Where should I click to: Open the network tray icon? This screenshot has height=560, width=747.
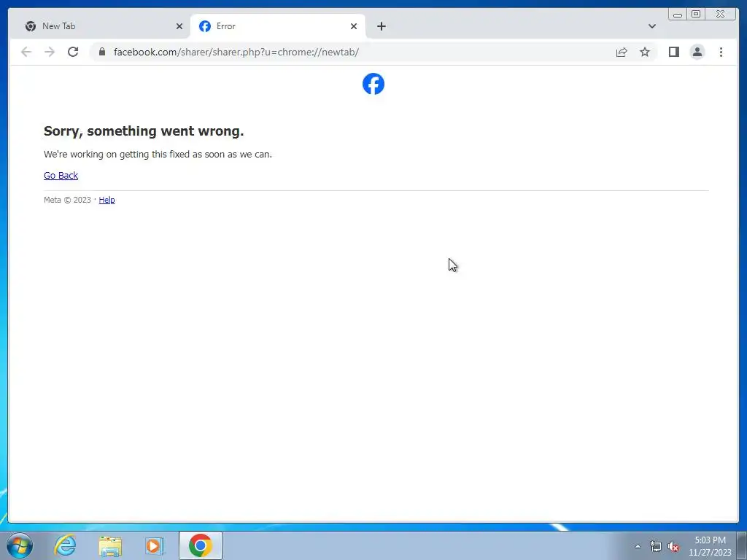656,546
